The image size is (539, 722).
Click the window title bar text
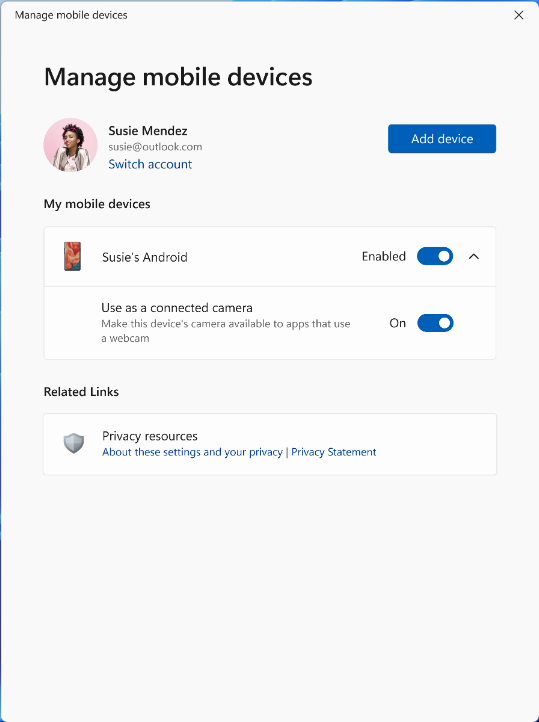71,15
